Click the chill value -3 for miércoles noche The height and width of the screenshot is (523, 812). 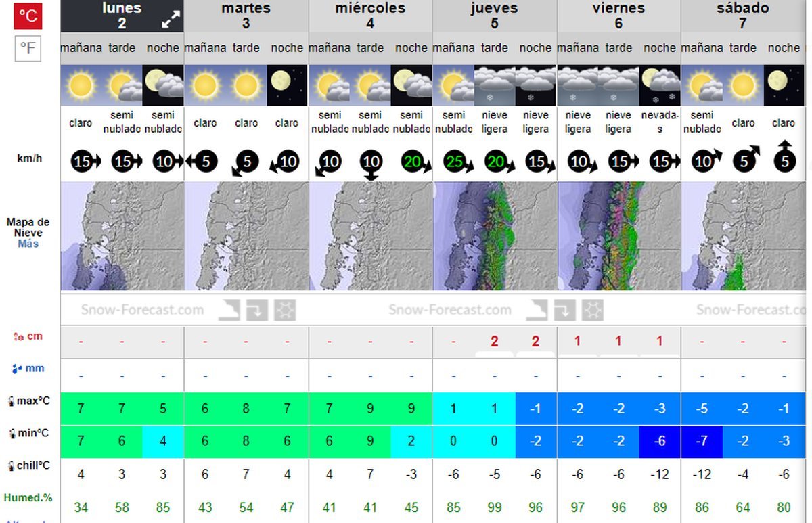pyautogui.click(x=411, y=474)
